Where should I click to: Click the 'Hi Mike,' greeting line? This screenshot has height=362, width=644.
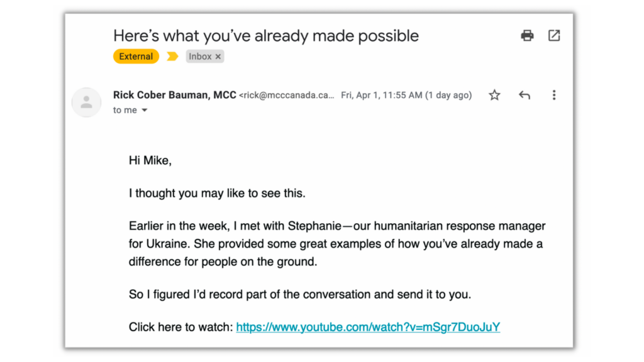pyautogui.click(x=150, y=160)
